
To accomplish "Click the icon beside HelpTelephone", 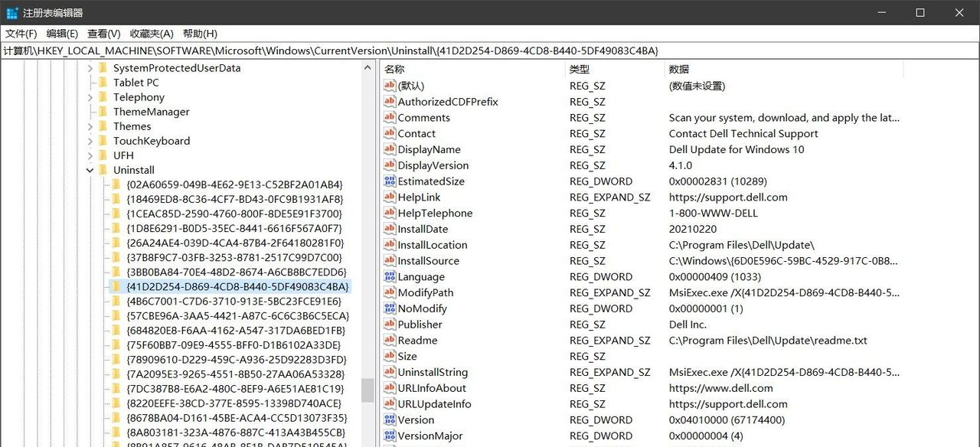I will coord(390,213).
